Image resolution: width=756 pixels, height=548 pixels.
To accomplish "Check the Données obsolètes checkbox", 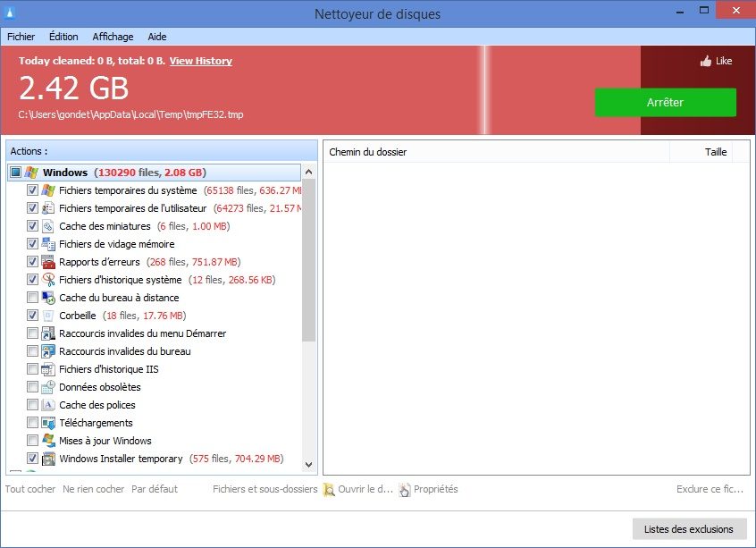I will point(33,387).
